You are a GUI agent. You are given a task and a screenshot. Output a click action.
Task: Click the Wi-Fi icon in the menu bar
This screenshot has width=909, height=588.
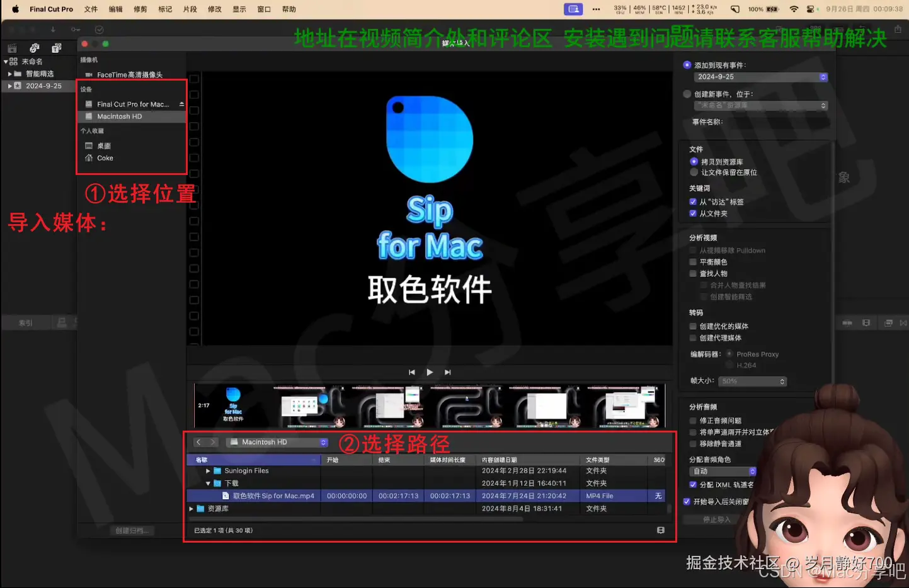793,9
